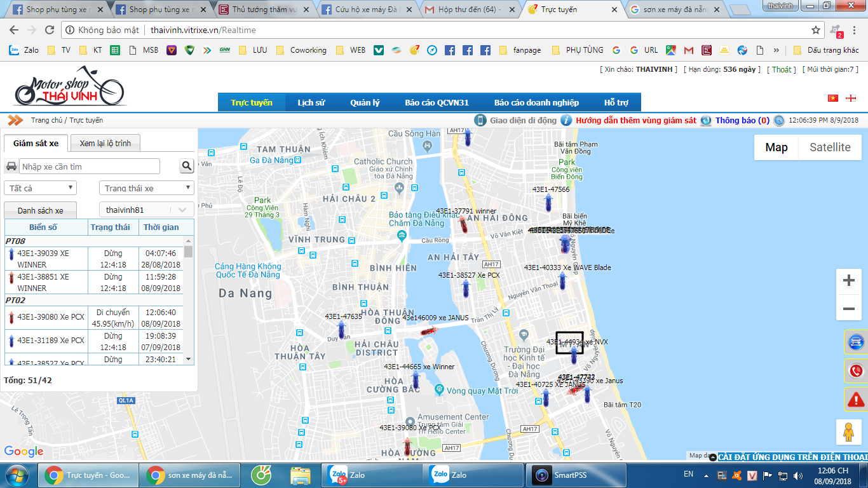The width and height of the screenshot is (868, 488).
Task: Switch map to Map view
Action: point(776,147)
